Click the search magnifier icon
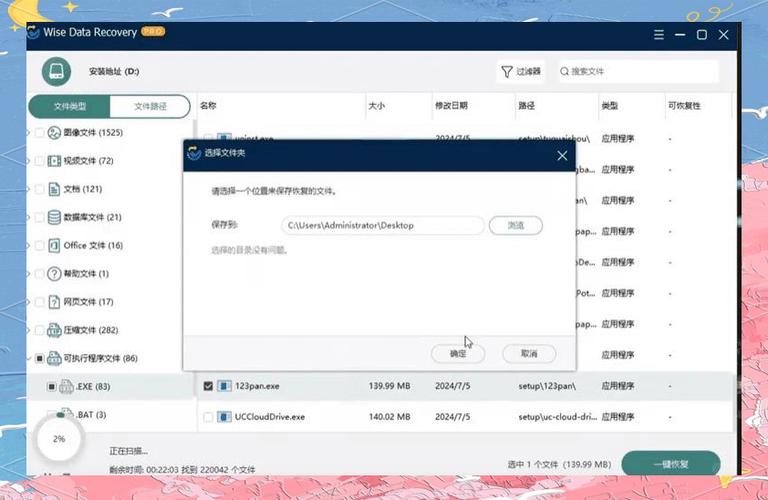768x500 pixels. click(564, 71)
